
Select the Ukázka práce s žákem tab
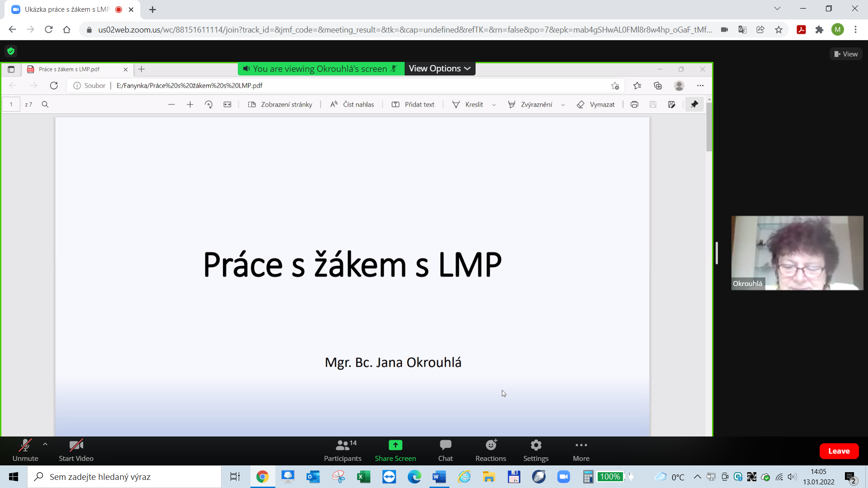(x=68, y=9)
